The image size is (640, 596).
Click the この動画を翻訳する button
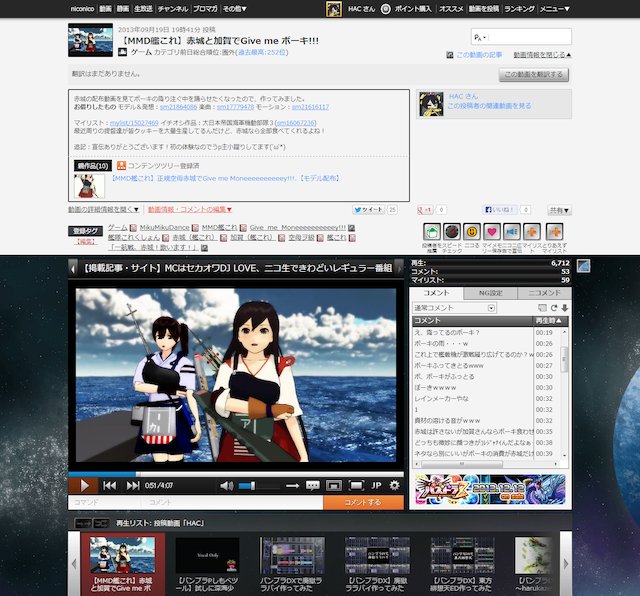[533, 75]
